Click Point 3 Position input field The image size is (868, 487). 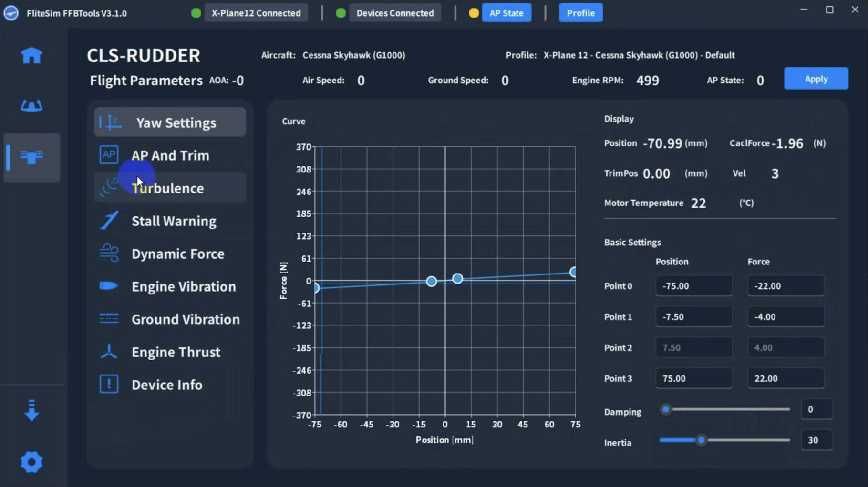(x=694, y=378)
